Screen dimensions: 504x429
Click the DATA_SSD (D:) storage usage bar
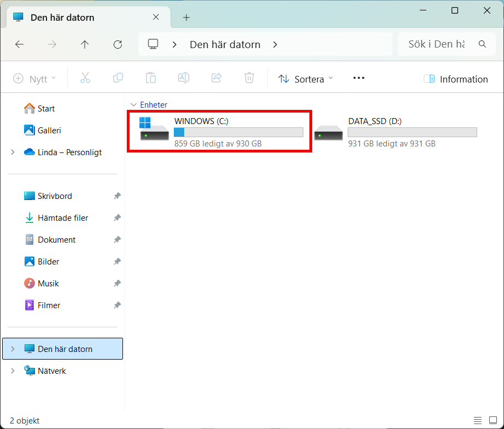pyautogui.click(x=412, y=132)
